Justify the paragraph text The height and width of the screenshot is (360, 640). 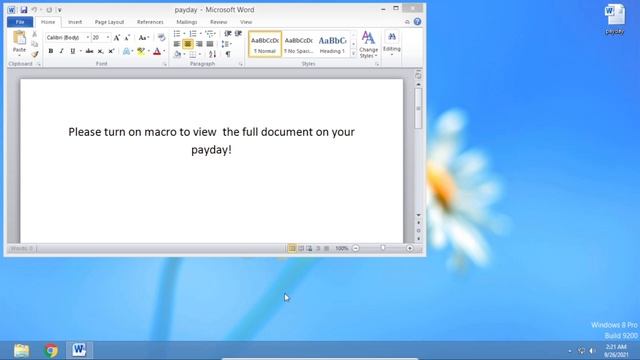210,44
